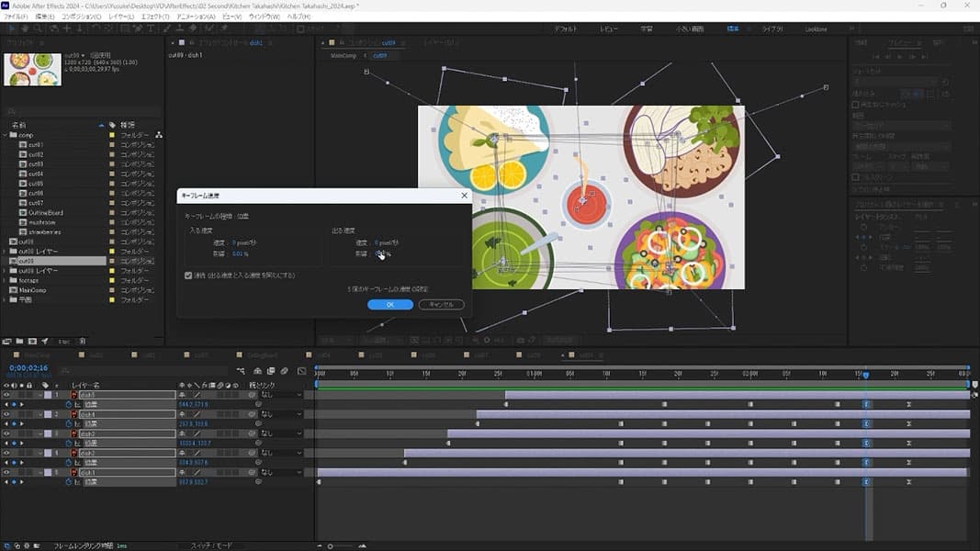
Task: Jump to the previous keyframe on layer 1
Action: (x=6, y=404)
